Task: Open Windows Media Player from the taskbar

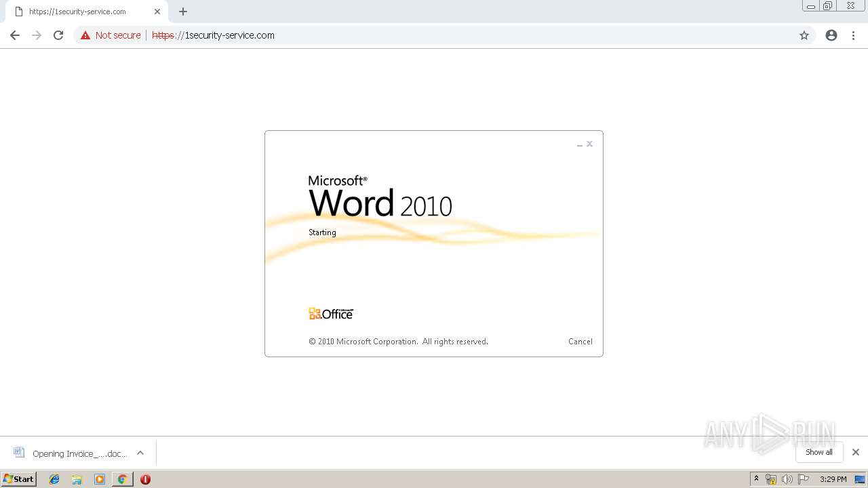Action: (100, 479)
